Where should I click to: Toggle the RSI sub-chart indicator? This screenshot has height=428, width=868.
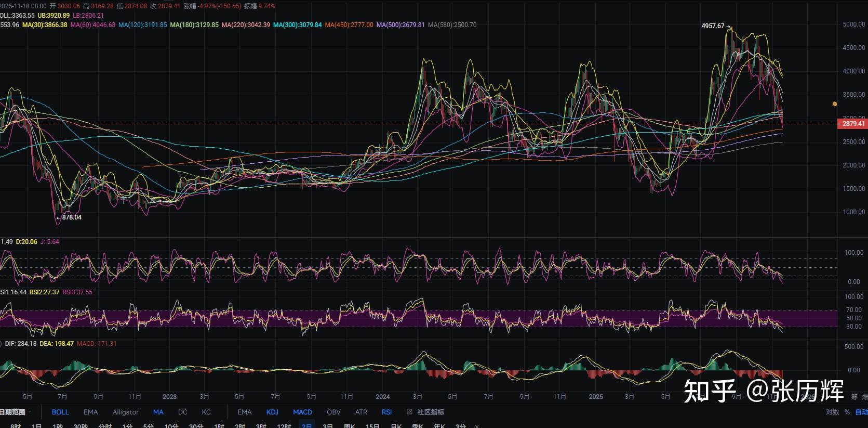coord(386,412)
